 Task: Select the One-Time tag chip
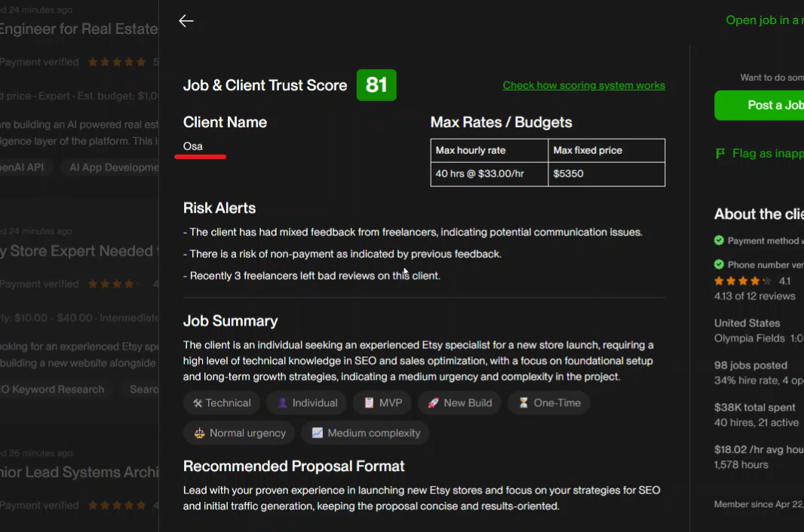[x=548, y=403]
